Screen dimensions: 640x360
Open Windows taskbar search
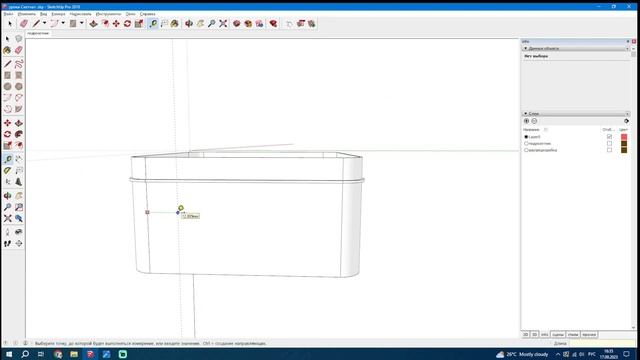[x=25, y=354]
